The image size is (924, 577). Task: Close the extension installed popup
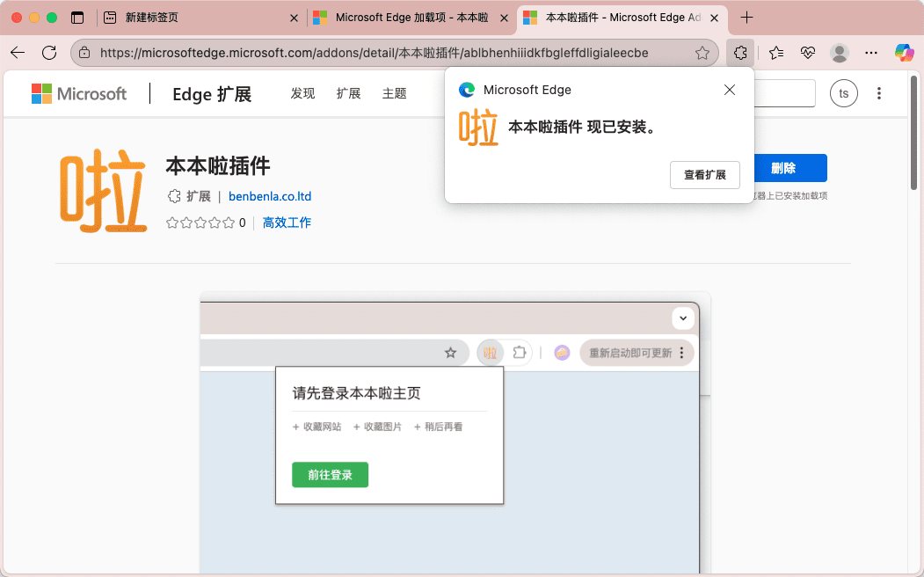pyautogui.click(x=730, y=90)
